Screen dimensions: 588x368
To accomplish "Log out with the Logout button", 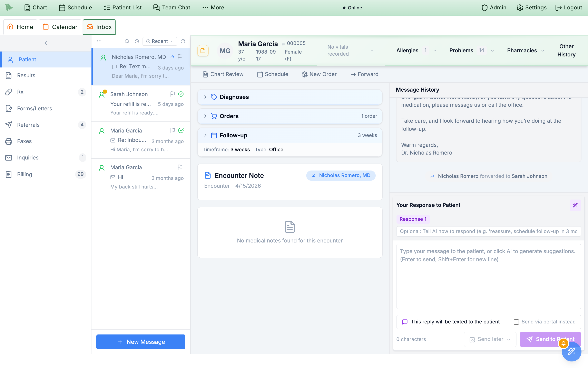I will [x=569, y=8].
